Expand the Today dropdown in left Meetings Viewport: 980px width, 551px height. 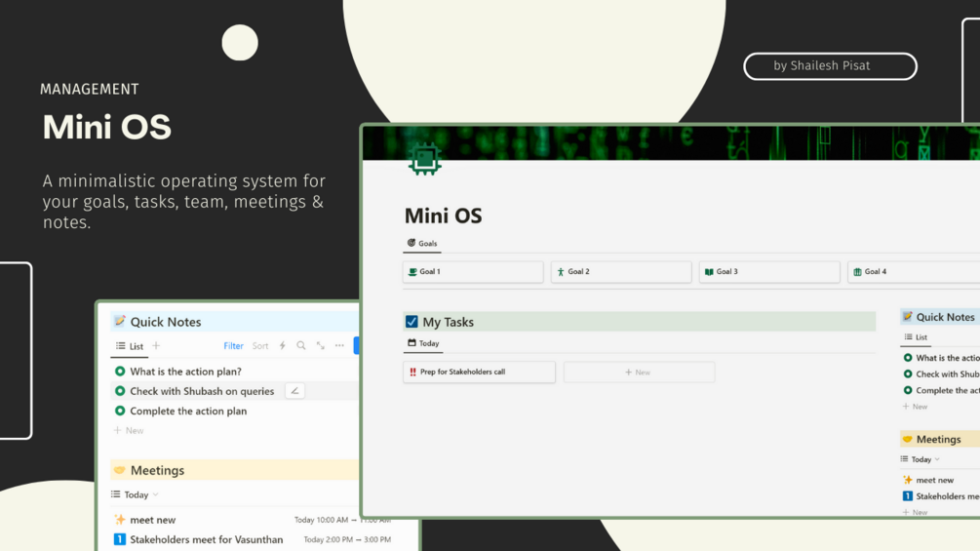pos(136,494)
